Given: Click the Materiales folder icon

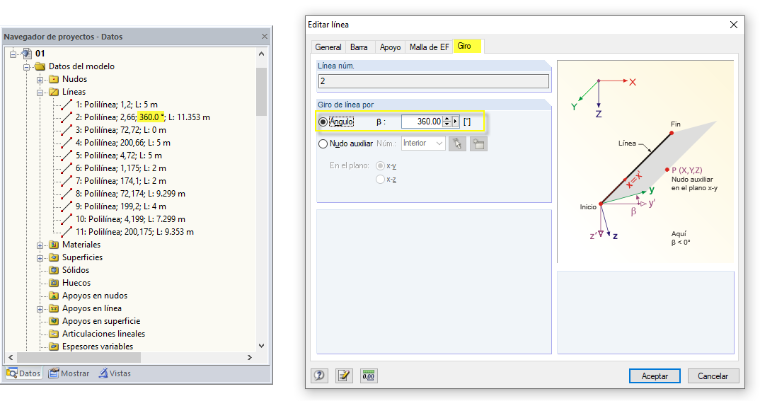Looking at the screenshot, I should coord(54,245).
